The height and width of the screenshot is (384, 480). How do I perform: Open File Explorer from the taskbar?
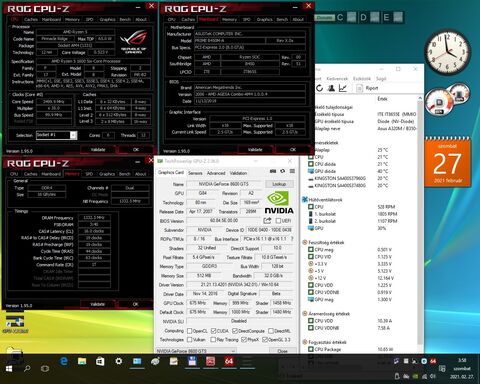[x=82, y=361]
